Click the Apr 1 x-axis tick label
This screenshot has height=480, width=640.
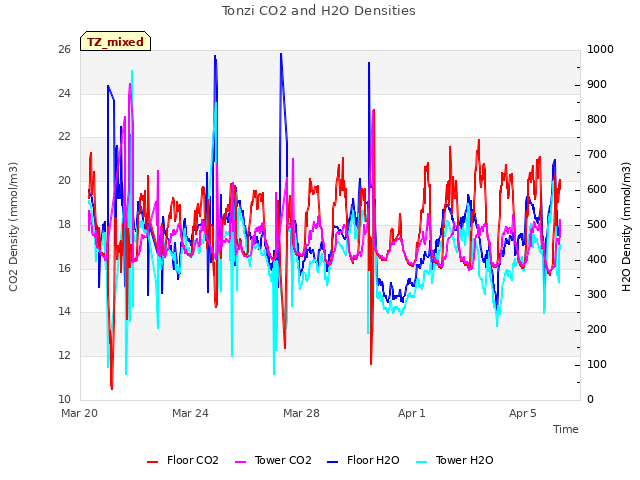(x=412, y=413)
